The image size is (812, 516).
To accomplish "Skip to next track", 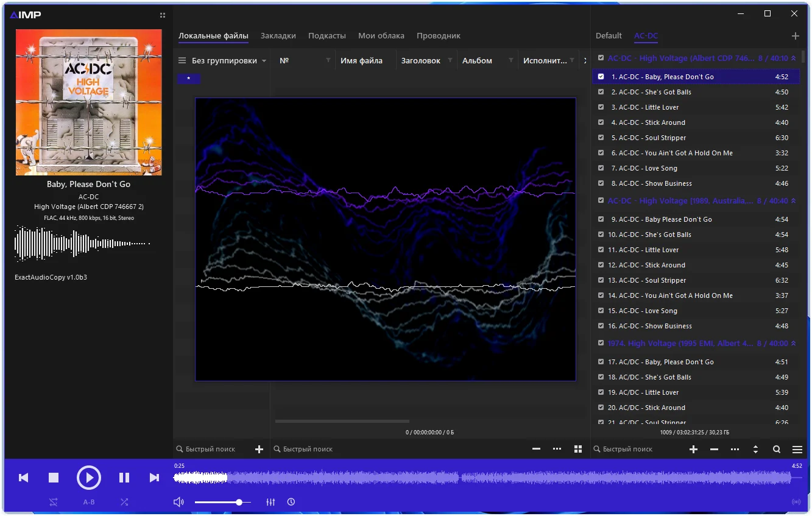I will (x=154, y=478).
